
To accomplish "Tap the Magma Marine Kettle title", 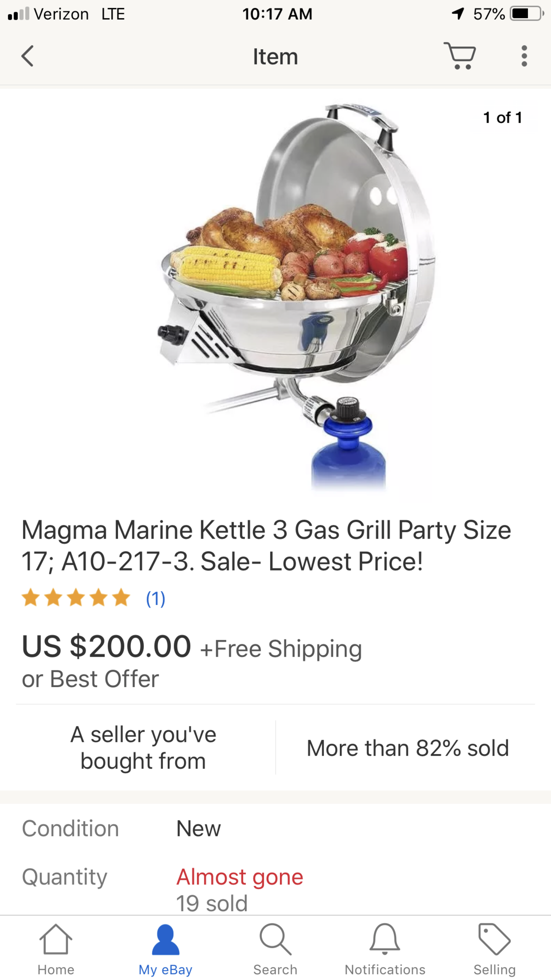I will click(x=266, y=546).
